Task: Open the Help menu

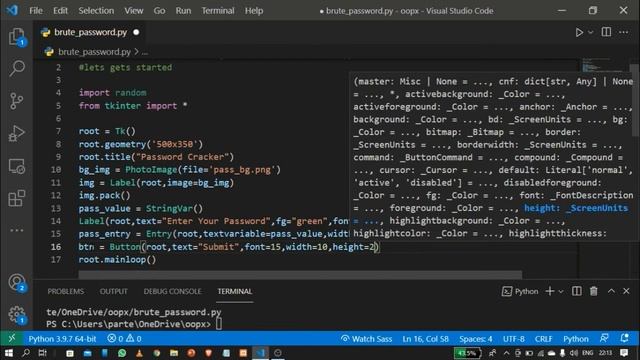Action: coord(254,11)
